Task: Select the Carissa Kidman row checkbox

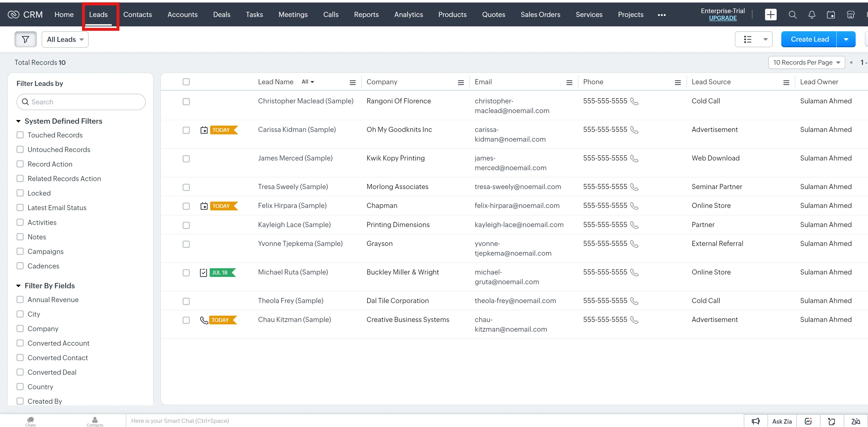Action: coord(186,130)
